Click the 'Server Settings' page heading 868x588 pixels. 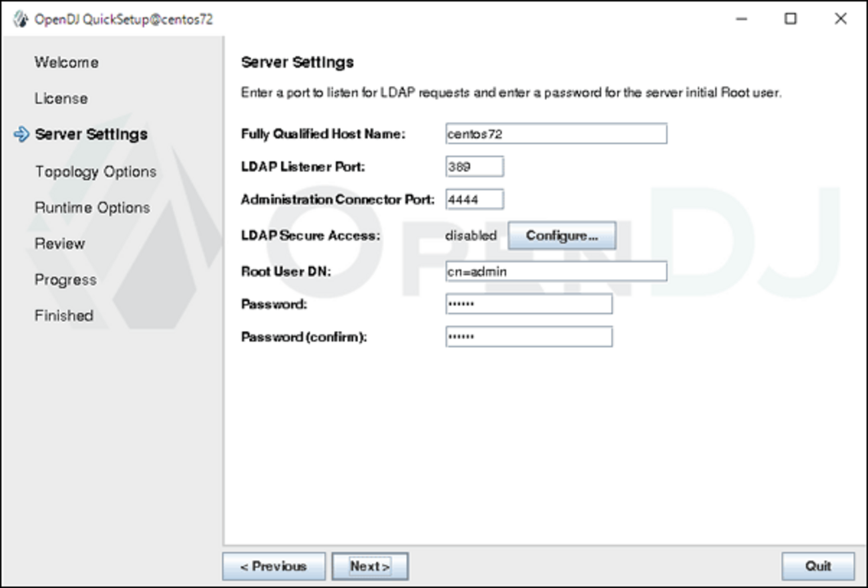pyautogui.click(x=297, y=63)
